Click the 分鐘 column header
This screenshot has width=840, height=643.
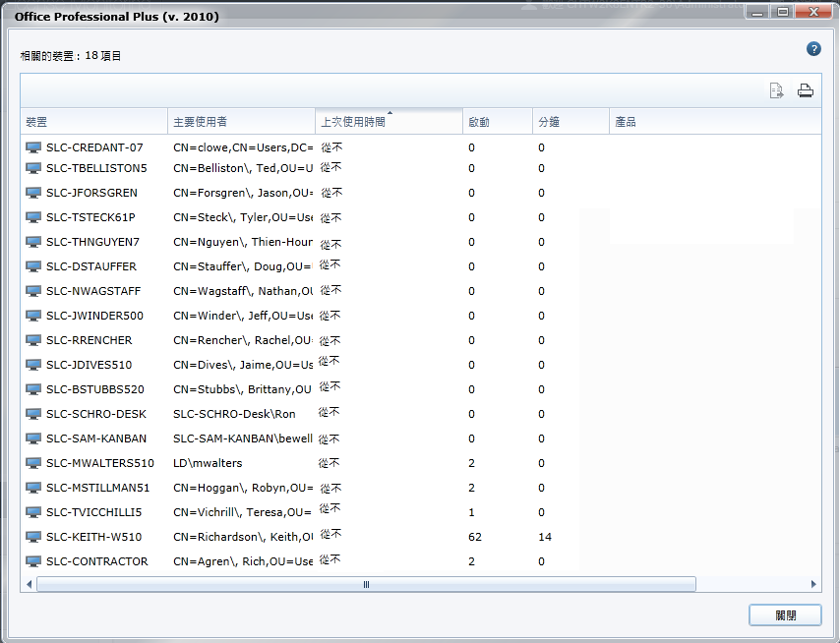pos(570,122)
